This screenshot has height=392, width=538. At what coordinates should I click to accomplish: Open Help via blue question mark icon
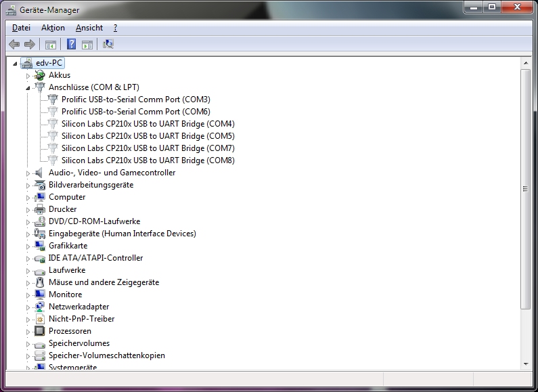click(x=71, y=44)
